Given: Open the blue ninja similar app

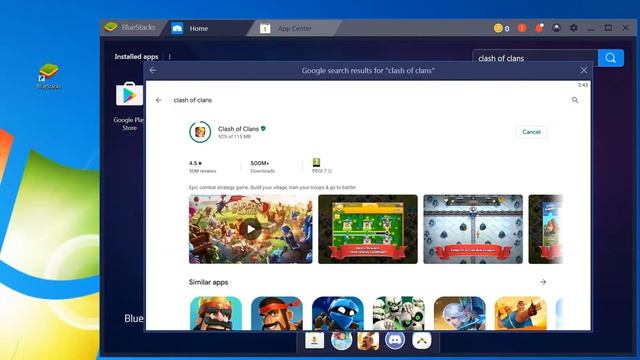Looking at the screenshot, I should pyautogui.click(x=338, y=313).
